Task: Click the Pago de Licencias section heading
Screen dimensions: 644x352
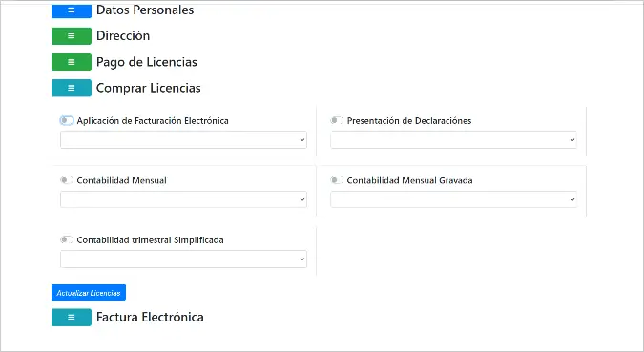Action: tap(147, 62)
